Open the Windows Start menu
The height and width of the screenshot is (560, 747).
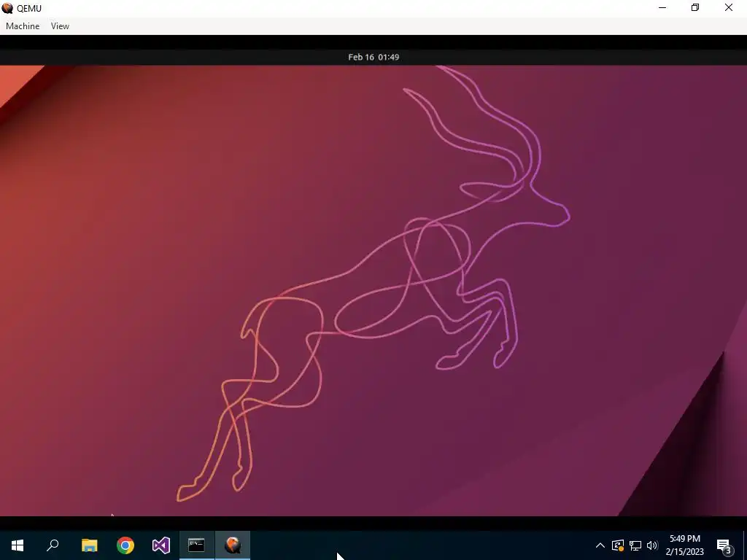click(x=18, y=545)
